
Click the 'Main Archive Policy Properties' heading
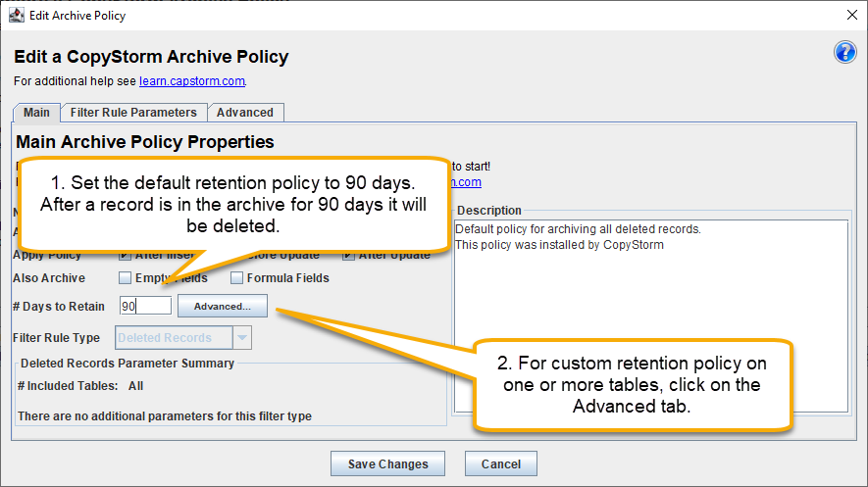(x=145, y=142)
